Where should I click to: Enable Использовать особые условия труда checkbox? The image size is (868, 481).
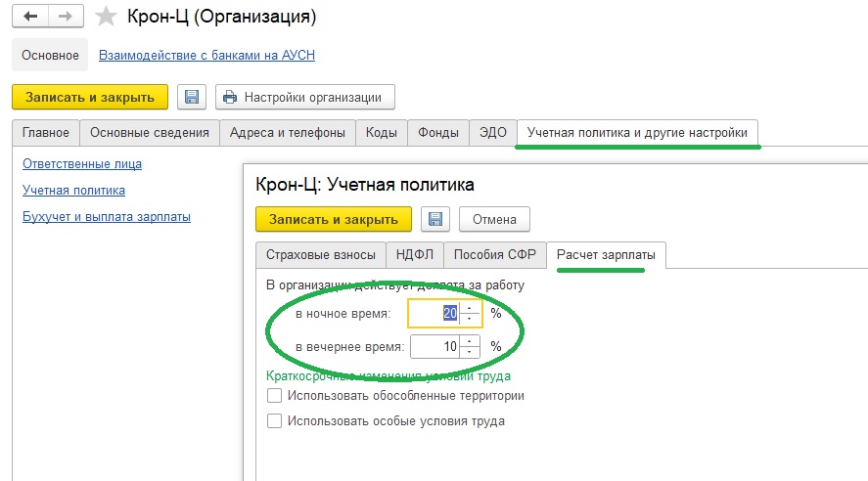tap(274, 421)
